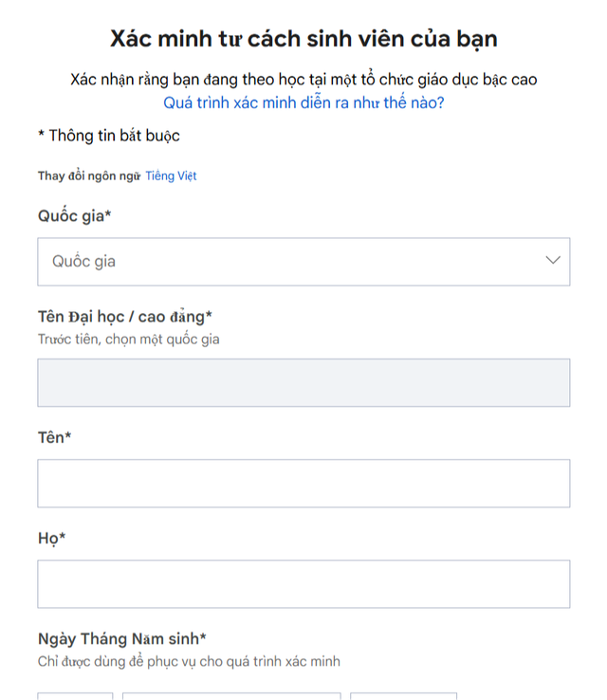Open the 'Quá trình xác minh diễn ra như thế nào?' link
Screen dimensions: 607x700
click(303, 102)
